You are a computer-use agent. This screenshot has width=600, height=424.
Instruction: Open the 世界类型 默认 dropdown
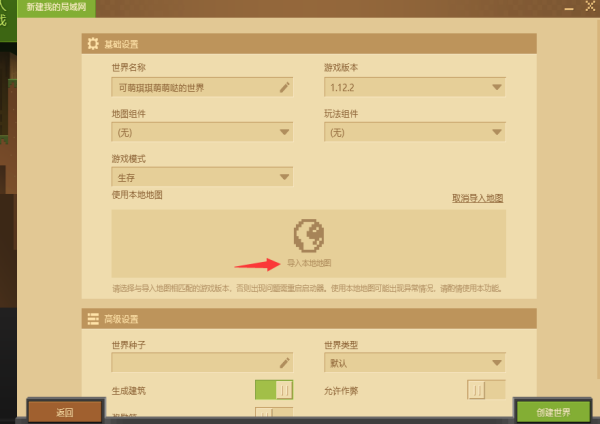(x=415, y=362)
